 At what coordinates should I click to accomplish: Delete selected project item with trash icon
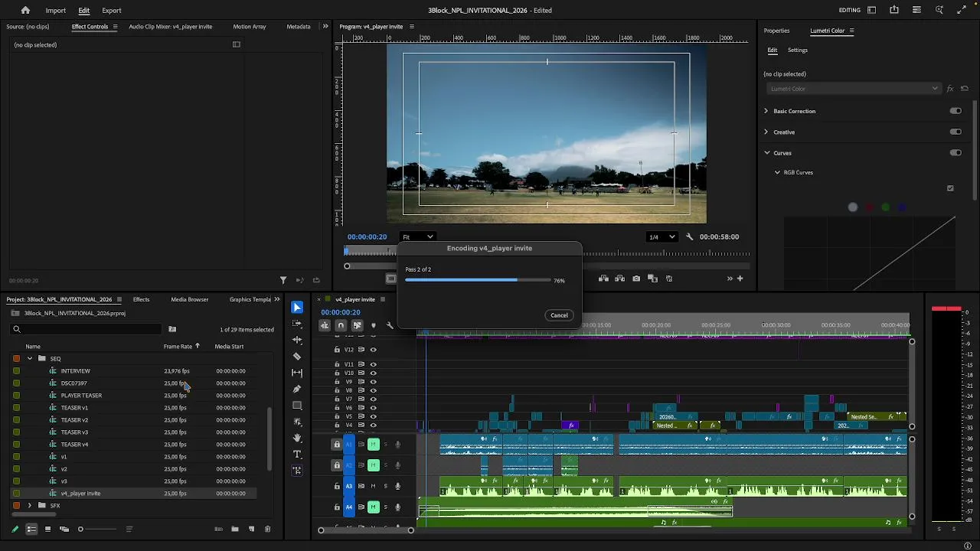tap(267, 529)
